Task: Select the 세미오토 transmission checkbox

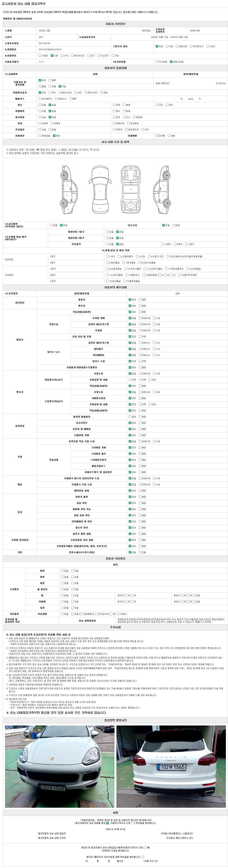Action: (x=177, y=46)
